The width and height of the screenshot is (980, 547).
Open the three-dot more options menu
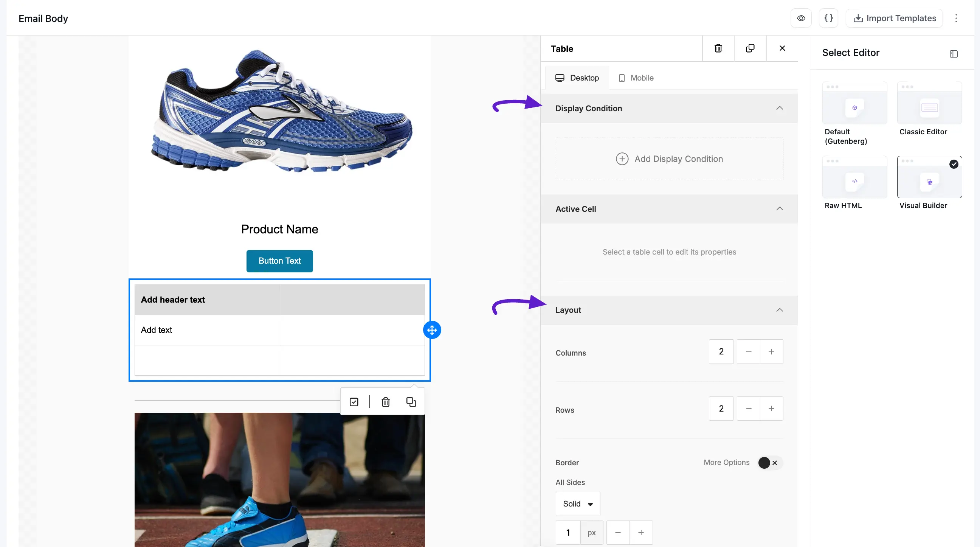click(956, 18)
